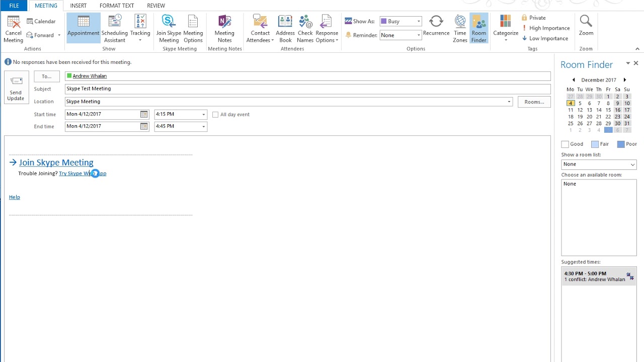
Task: Select None in the available room list
Action: click(x=570, y=184)
